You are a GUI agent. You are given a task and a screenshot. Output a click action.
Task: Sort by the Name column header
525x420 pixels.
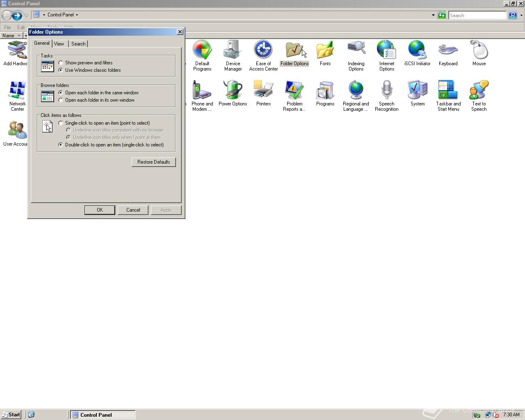pyautogui.click(x=11, y=36)
